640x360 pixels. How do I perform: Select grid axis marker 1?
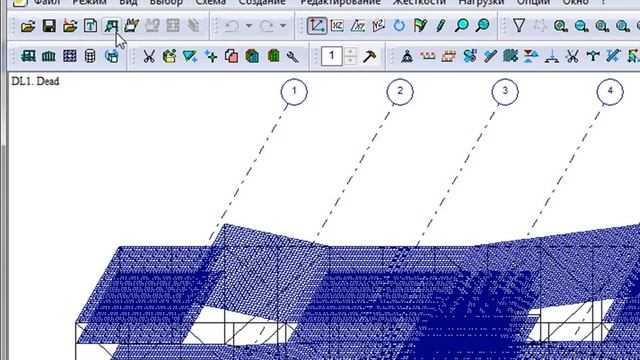(294, 91)
